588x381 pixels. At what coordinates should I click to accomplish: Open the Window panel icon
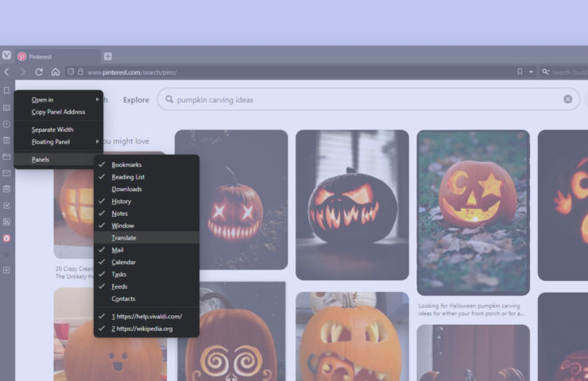(6, 156)
